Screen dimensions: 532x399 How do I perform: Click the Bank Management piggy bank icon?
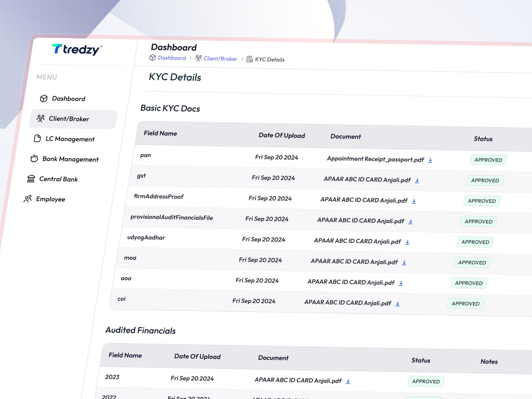pyautogui.click(x=35, y=159)
